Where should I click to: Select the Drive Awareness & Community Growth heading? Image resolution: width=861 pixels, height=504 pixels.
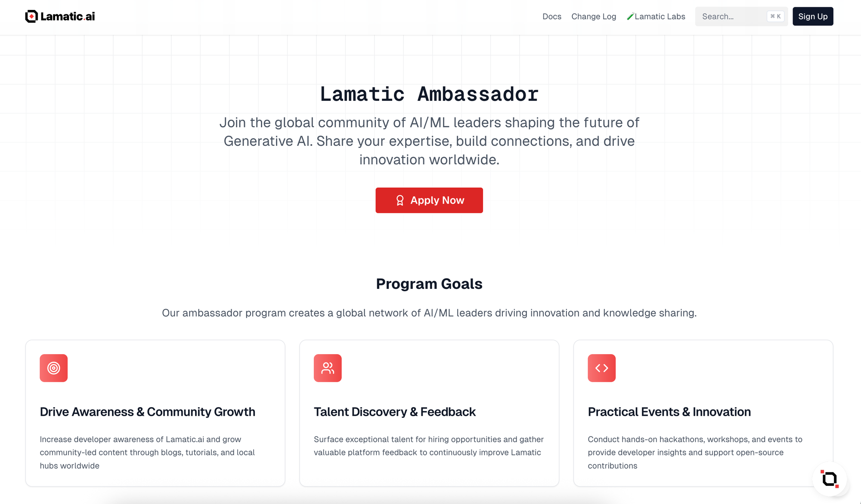click(x=148, y=412)
